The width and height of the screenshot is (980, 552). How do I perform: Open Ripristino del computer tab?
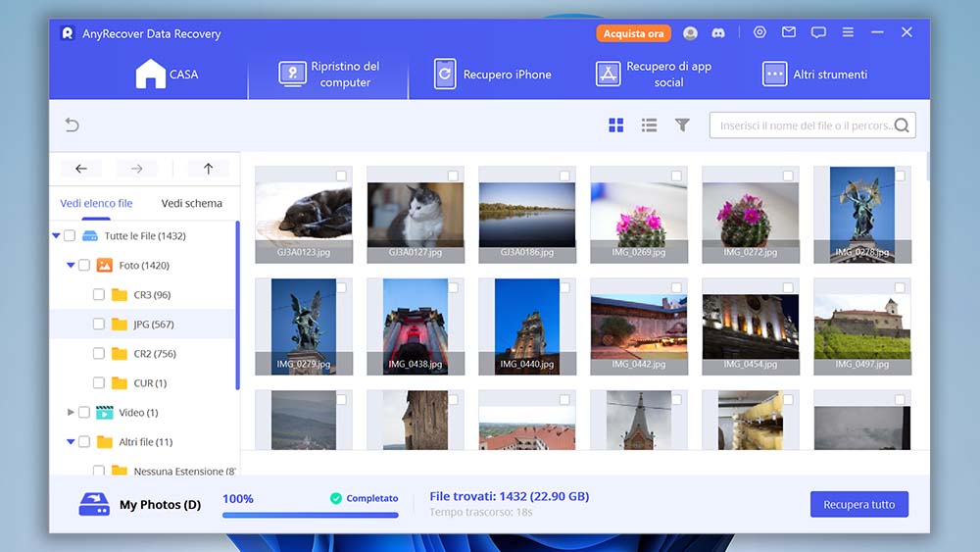coord(328,74)
